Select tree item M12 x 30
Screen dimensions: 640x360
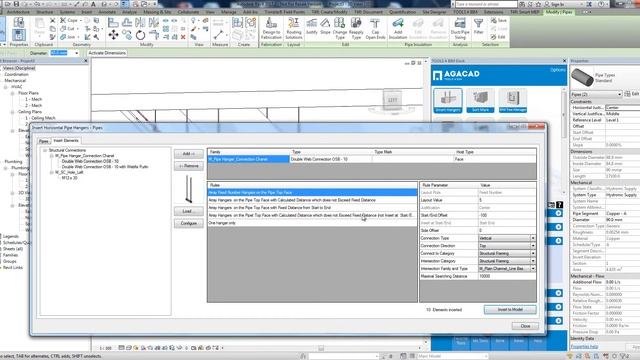coord(69,178)
